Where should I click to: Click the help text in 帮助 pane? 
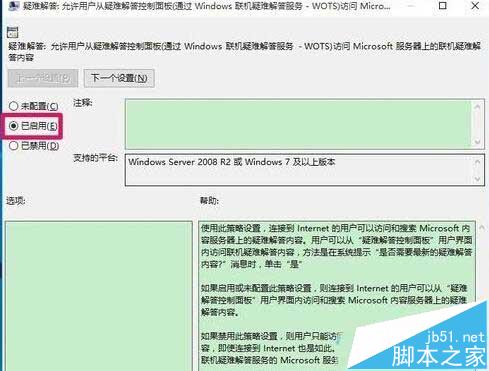[x=336, y=246]
